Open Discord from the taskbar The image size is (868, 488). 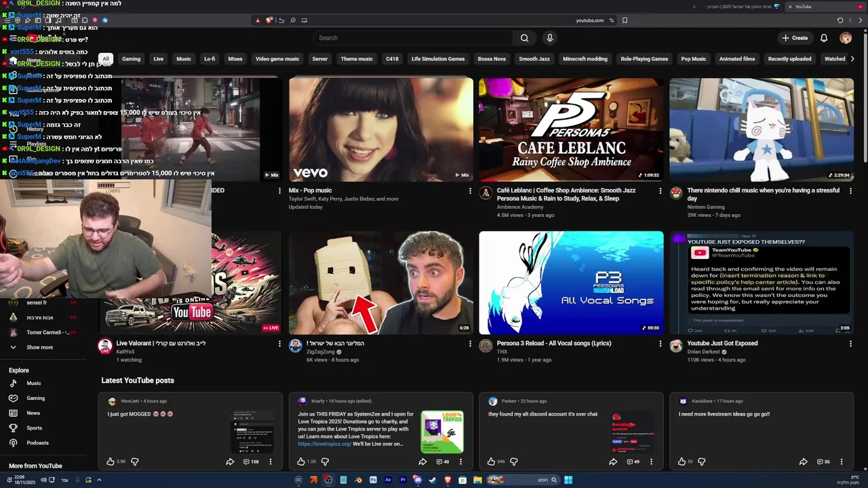click(x=417, y=480)
